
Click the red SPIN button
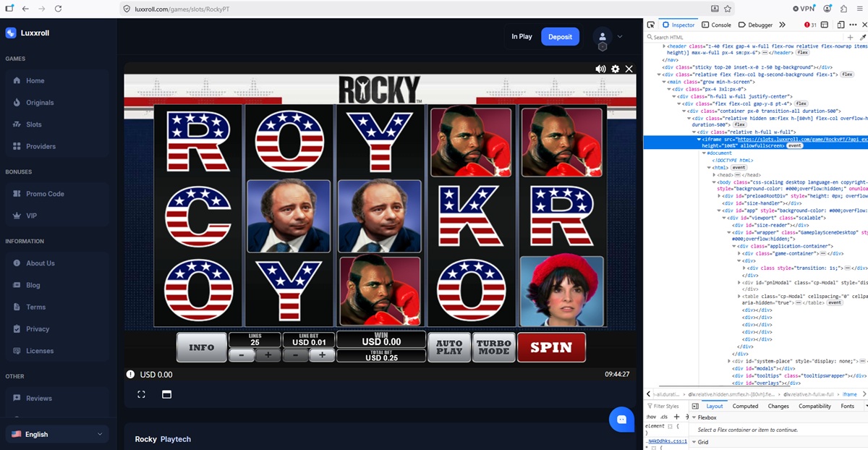pyautogui.click(x=551, y=347)
